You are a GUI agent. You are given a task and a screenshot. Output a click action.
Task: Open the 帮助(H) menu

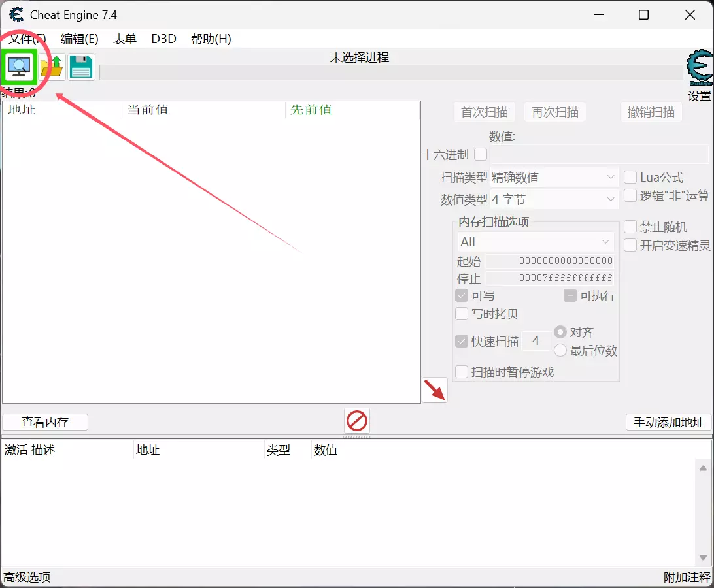pyautogui.click(x=211, y=39)
